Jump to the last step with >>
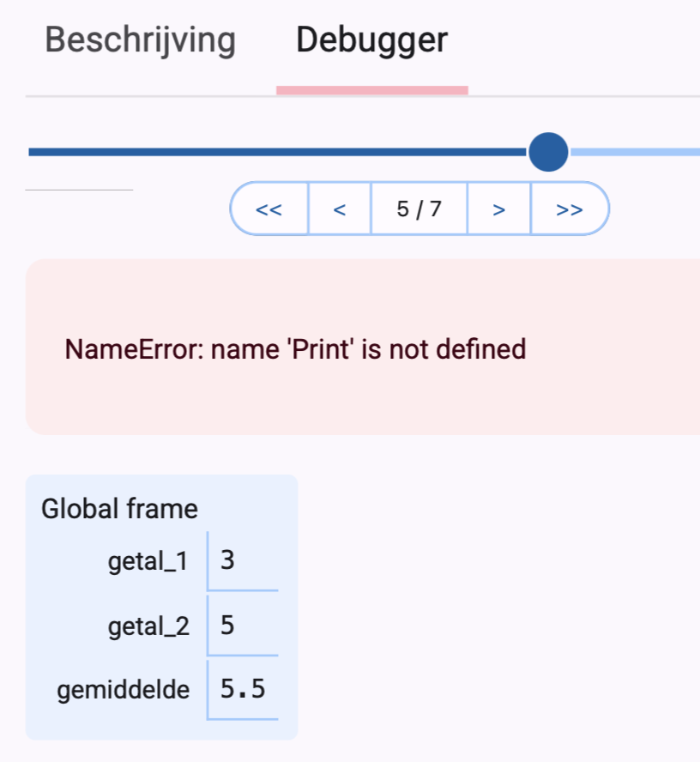Viewport: 700px width, 762px height. point(570,209)
